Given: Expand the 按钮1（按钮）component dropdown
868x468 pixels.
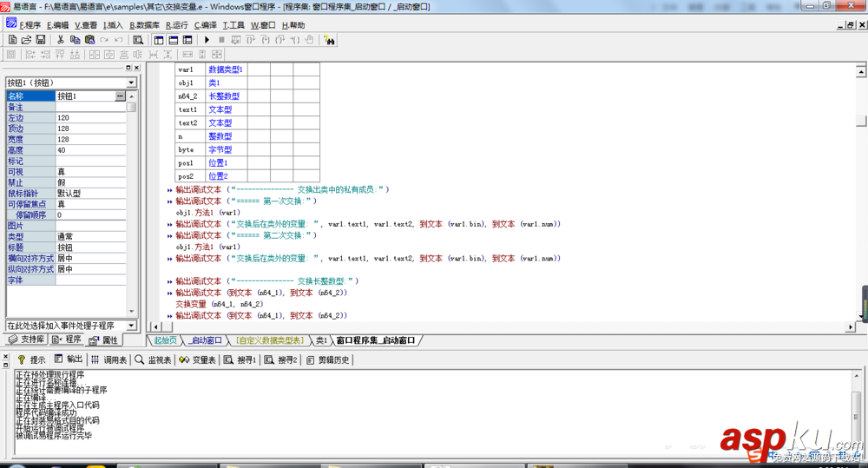Looking at the screenshot, I should [131, 82].
